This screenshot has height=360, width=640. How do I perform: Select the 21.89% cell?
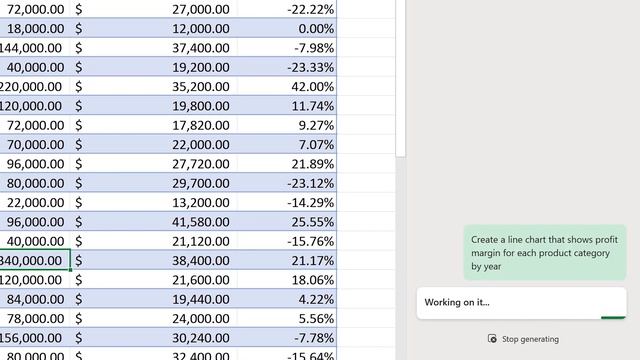(x=287, y=164)
